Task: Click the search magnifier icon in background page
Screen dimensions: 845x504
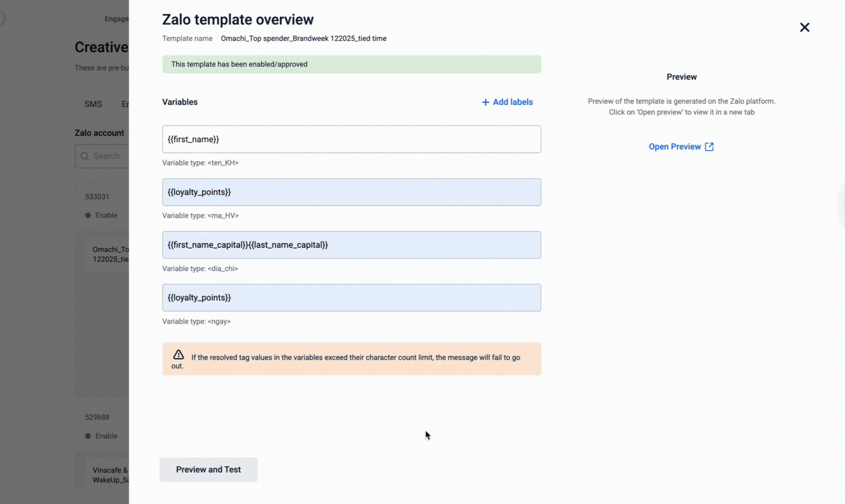Action: tap(85, 156)
